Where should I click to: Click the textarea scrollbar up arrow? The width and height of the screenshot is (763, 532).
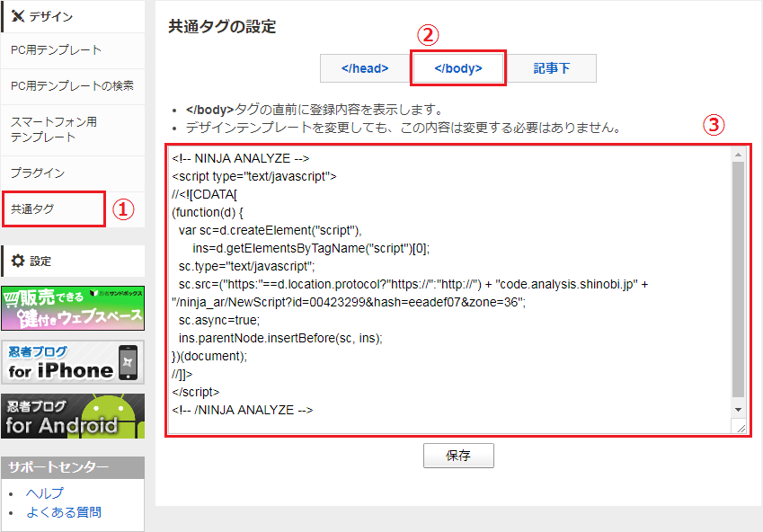tap(738, 155)
